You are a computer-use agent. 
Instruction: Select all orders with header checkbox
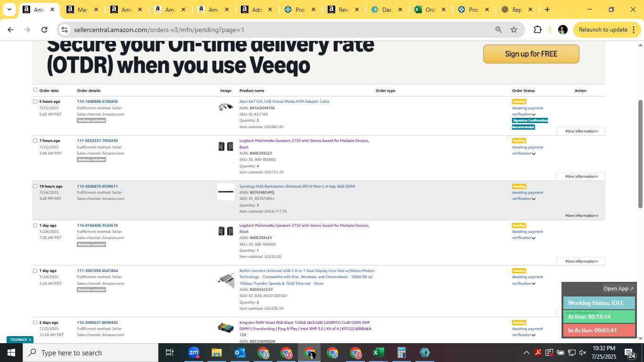click(35, 90)
